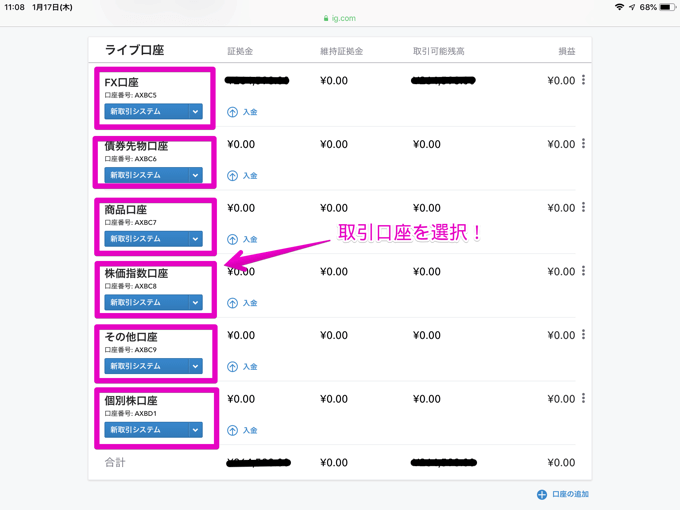This screenshot has height=510, width=680.
Task: Open the 株価指数口座 row three-dot menu
Action: 583,271
